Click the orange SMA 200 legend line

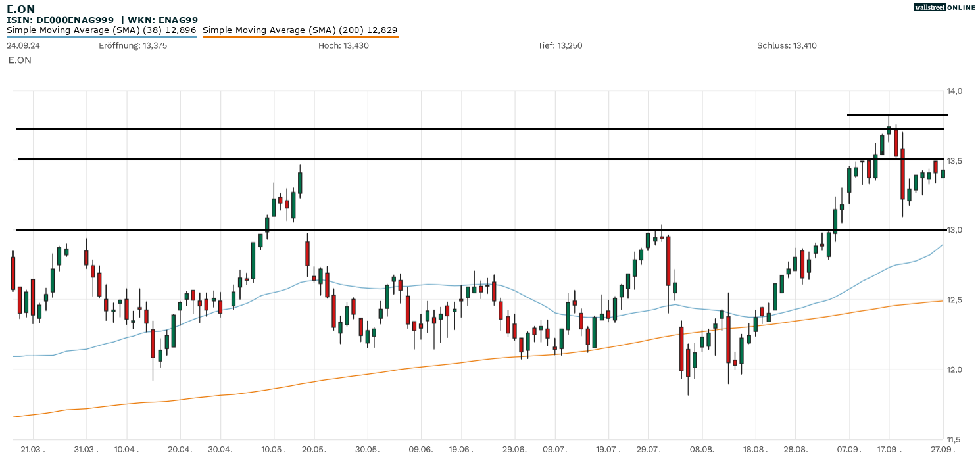300,37
